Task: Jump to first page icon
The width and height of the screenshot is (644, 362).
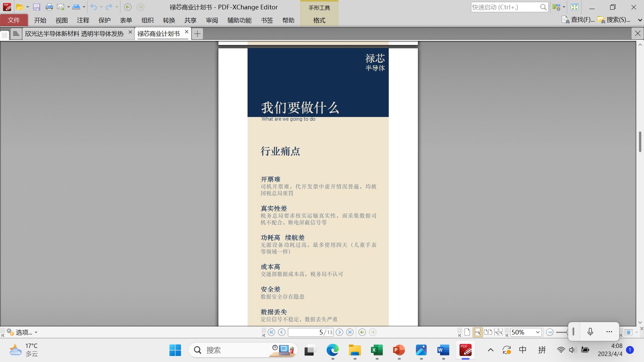Action: point(272,332)
